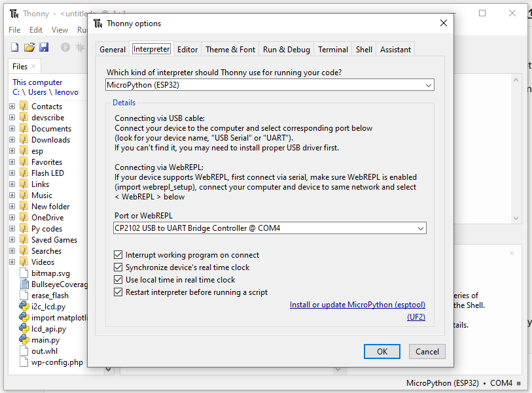Toggle Restart interpreter before running a script
This screenshot has height=393, width=532.
tap(118, 292)
